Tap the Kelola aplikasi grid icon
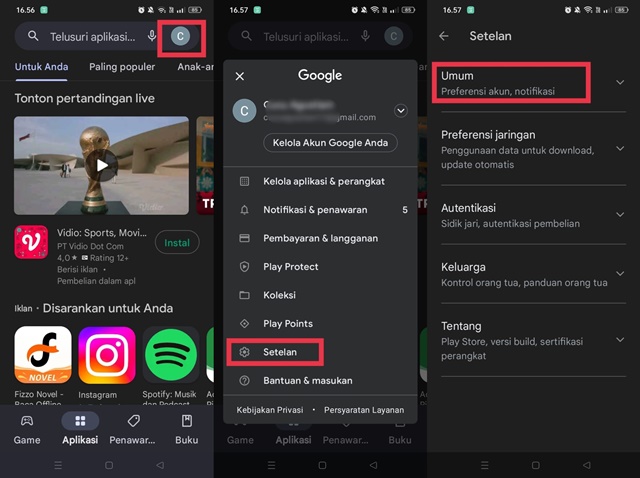This screenshot has height=478, width=640. coord(244,181)
